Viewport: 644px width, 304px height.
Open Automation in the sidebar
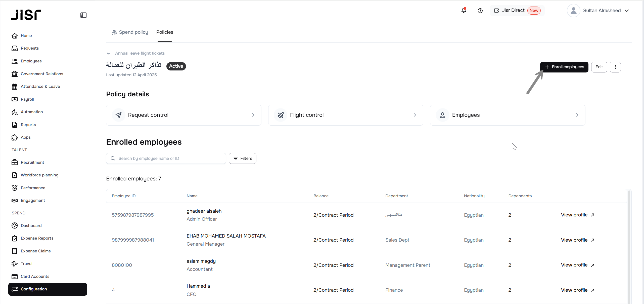coord(32,112)
